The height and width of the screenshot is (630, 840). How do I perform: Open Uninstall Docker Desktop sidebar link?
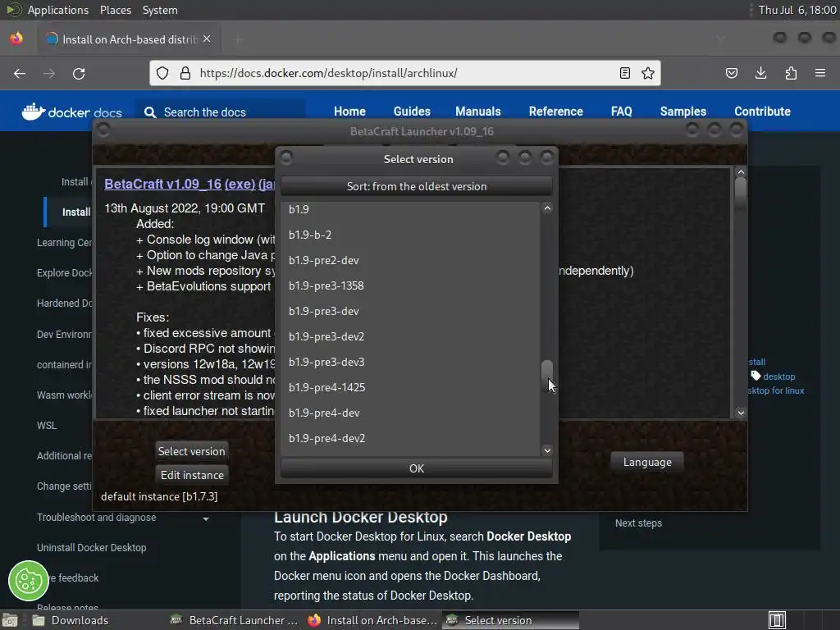(92, 547)
